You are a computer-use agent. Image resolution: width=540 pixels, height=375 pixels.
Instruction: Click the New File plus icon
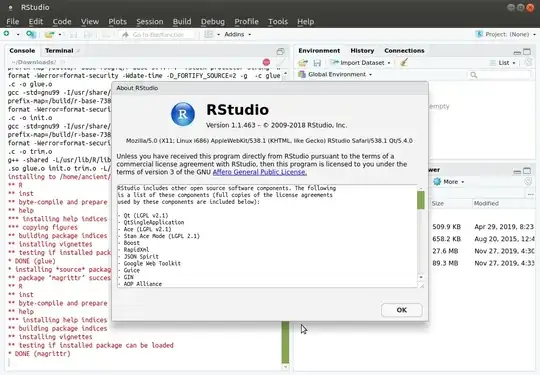click(7, 34)
